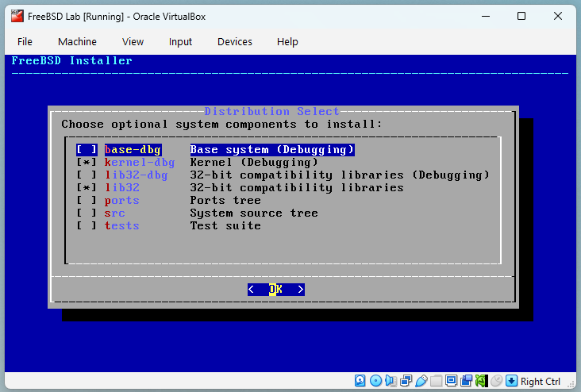Click the VirtualBox window title icon
The width and height of the screenshot is (581, 392).
pyautogui.click(x=17, y=17)
